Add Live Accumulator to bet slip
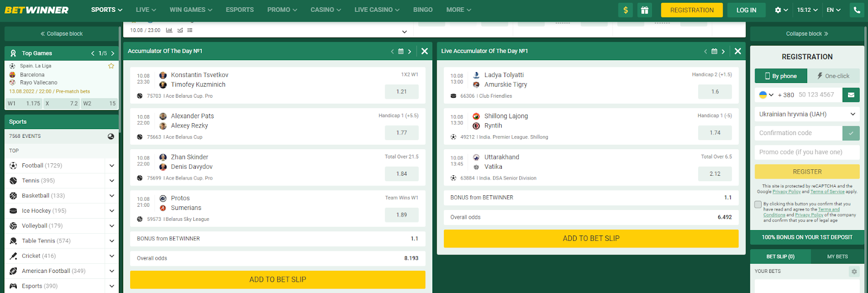 point(591,238)
